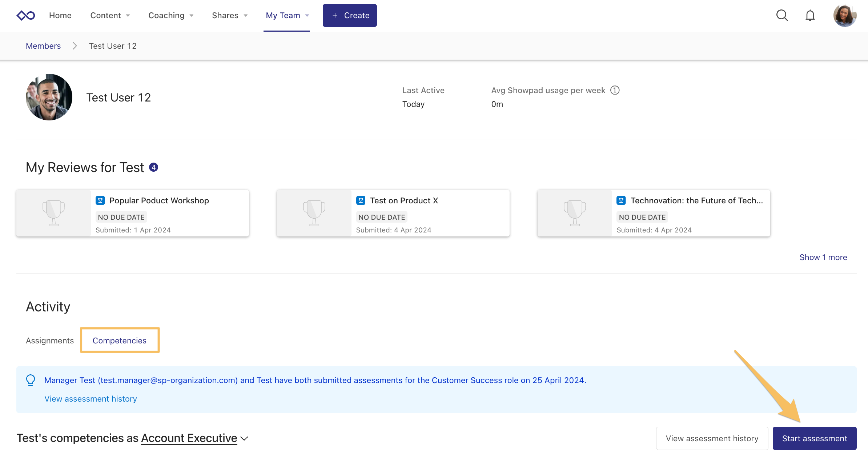Screen dimensions: 868x462
Task: Open the search magnifier icon
Action: click(x=782, y=15)
